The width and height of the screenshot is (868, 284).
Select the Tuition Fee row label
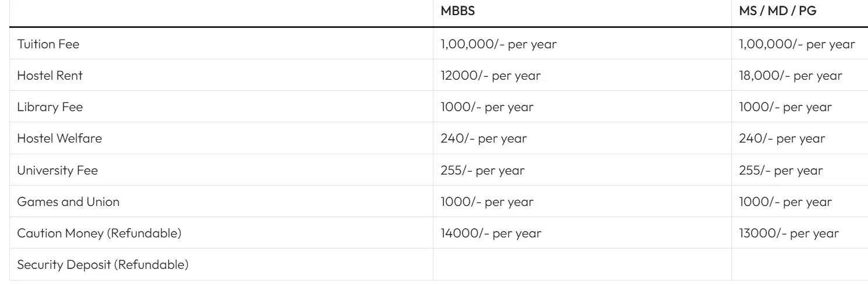click(48, 44)
